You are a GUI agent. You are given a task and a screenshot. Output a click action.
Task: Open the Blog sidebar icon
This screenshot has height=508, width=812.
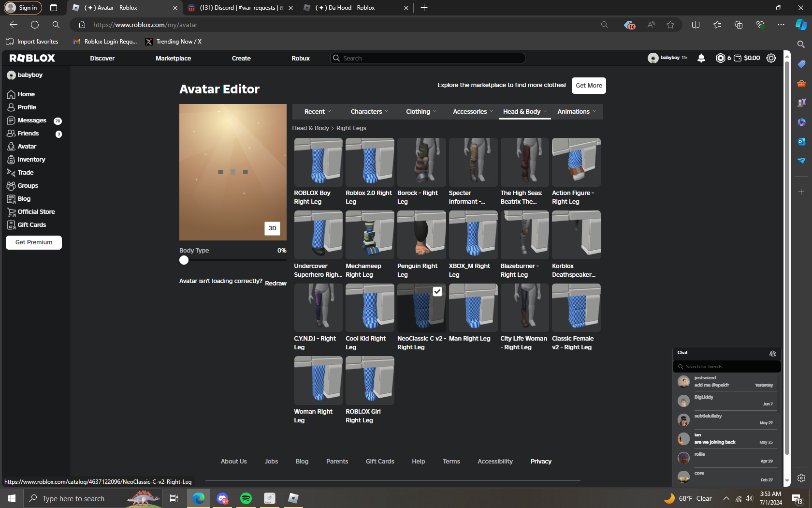tap(11, 199)
